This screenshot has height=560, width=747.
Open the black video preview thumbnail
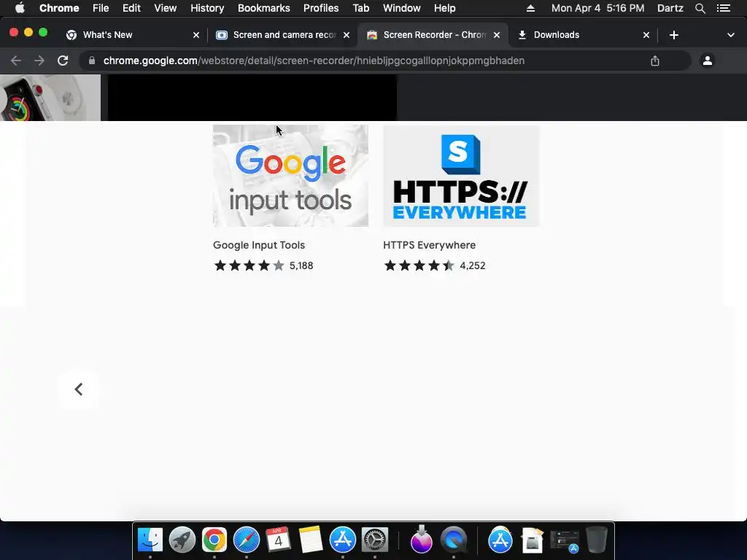(x=252, y=98)
